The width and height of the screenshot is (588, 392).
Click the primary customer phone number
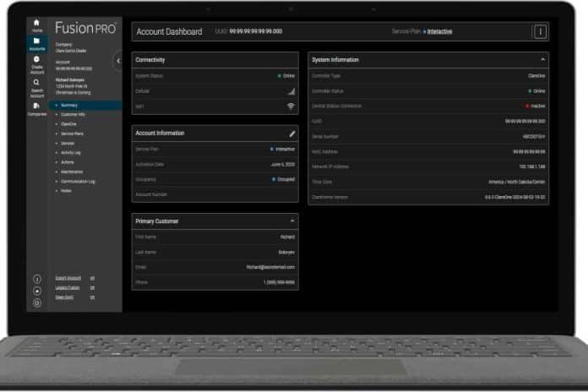(x=279, y=282)
